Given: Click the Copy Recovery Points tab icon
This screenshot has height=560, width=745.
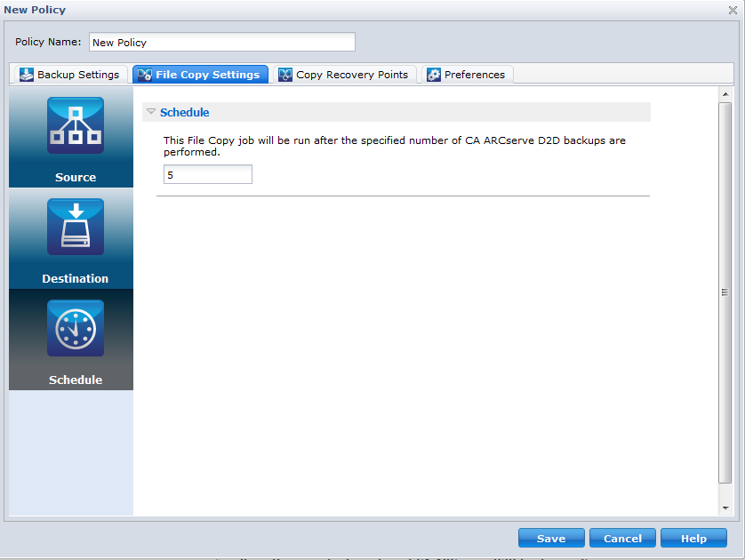Looking at the screenshot, I should (x=285, y=75).
